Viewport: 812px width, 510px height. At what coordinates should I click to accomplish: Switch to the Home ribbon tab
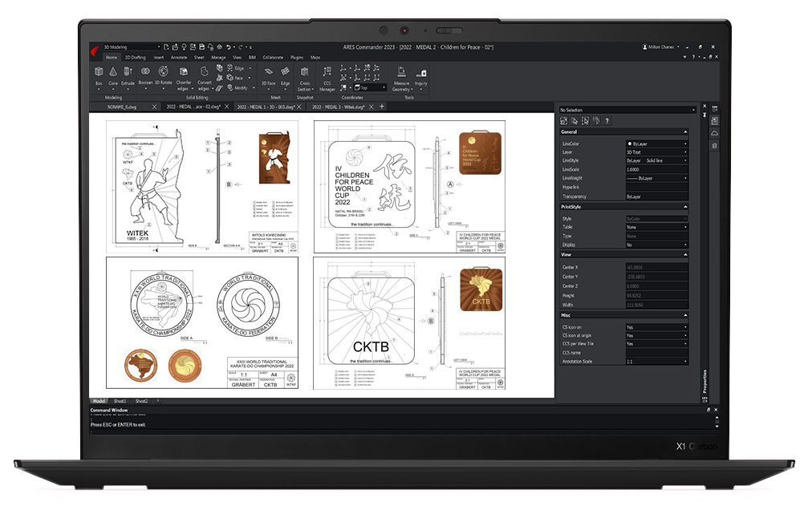pyautogui.click(x=112, y=58)
